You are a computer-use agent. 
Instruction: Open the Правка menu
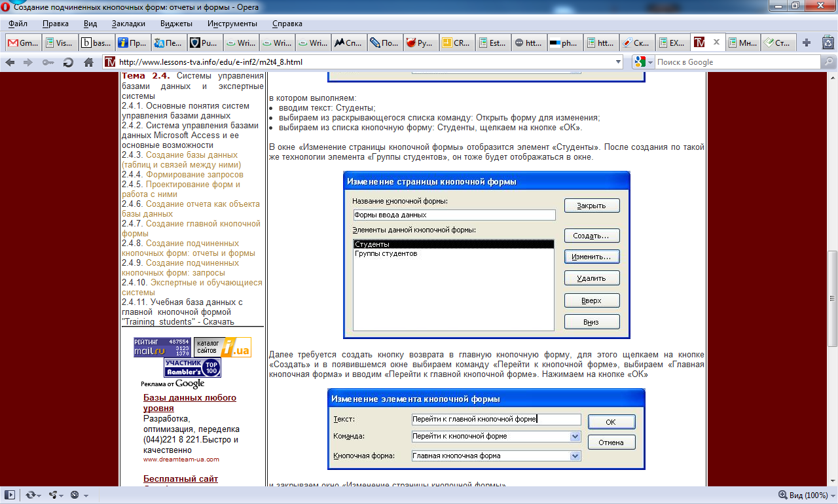coord(56,24)
